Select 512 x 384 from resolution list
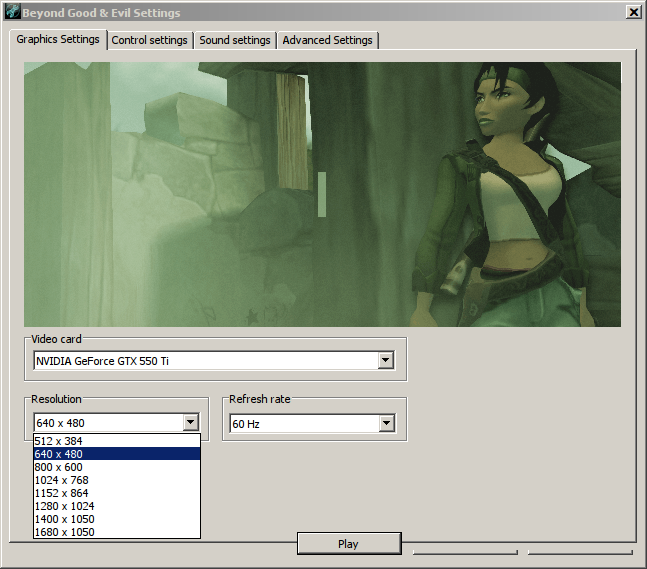 (117, 441)
